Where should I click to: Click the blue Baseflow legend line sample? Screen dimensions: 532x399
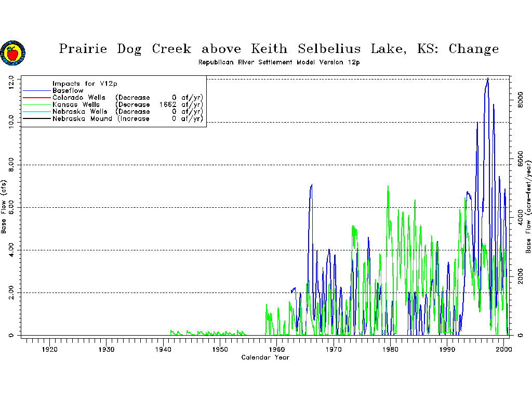pyautogui.click(x=37, y=90)
